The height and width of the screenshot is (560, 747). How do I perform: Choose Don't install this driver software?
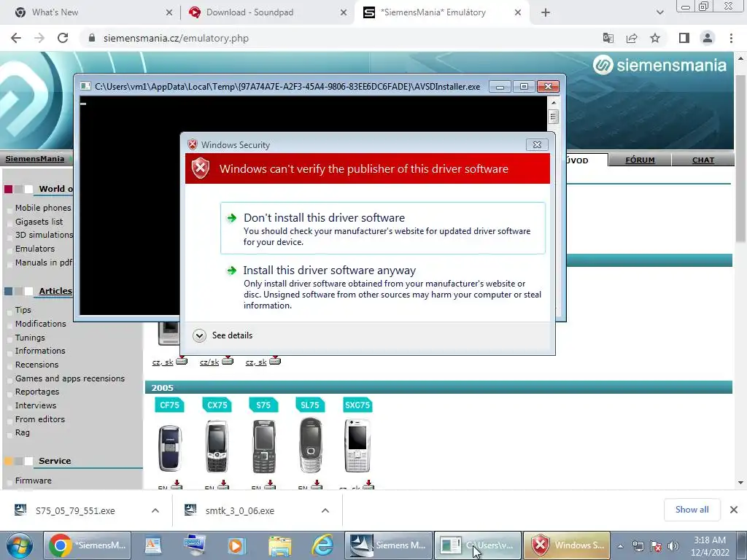(x=382, y=228)
